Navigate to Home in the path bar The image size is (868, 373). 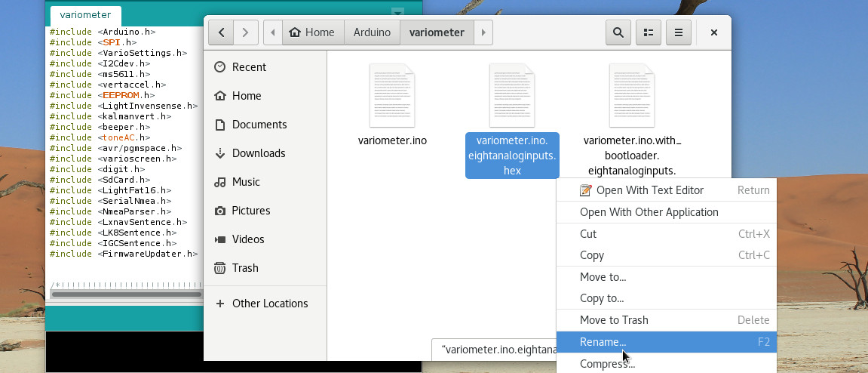pyautogui.click(x=312, y=32)
